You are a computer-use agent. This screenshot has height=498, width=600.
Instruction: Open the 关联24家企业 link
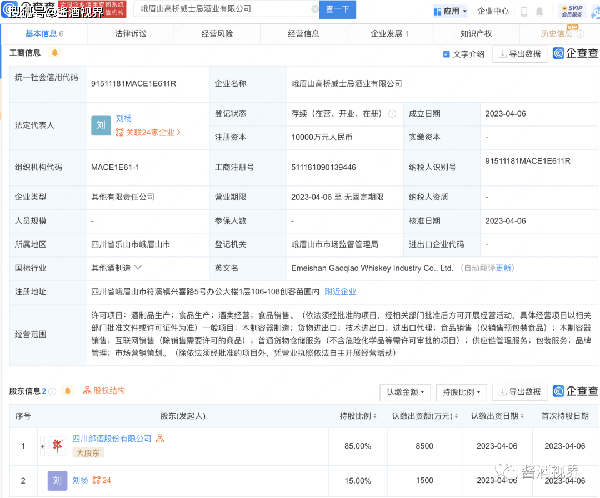click(x=146, y=132)
